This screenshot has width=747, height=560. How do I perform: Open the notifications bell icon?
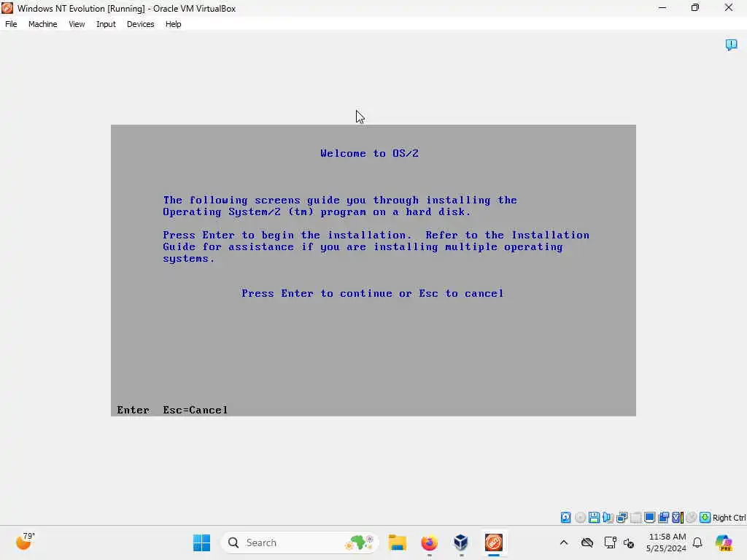pos(697,542)
